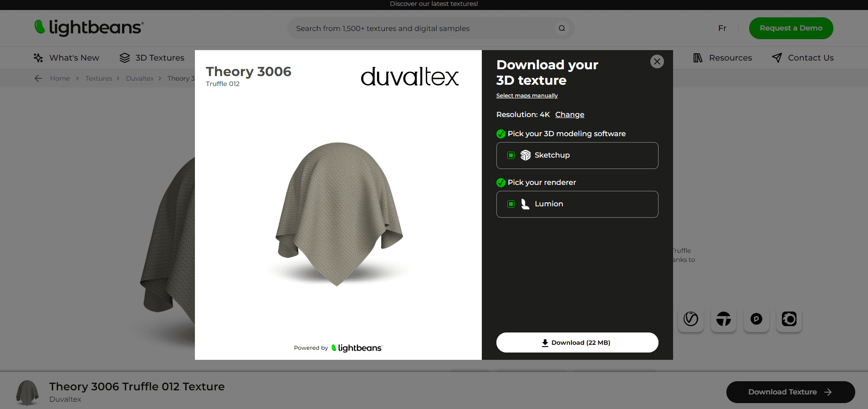Toggle the Sketchup software checkbox
This screenshot has width=868, height=409.
point(511,155)
